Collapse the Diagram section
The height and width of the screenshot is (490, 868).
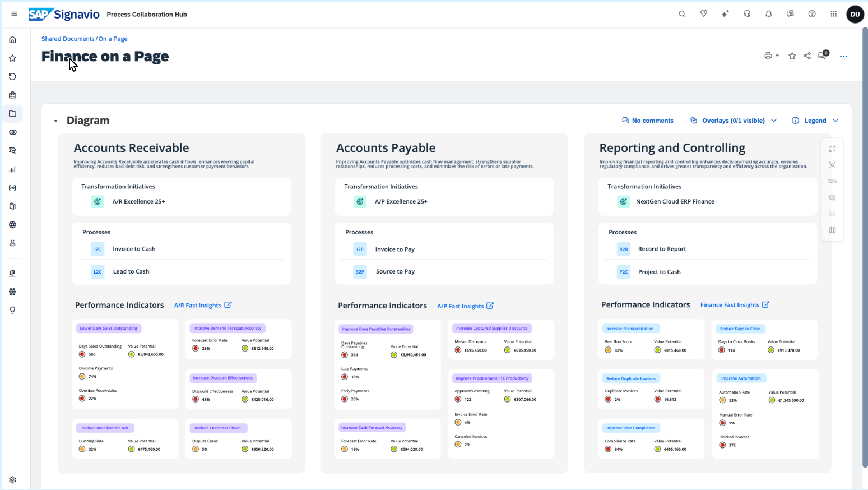click(55, 121)
